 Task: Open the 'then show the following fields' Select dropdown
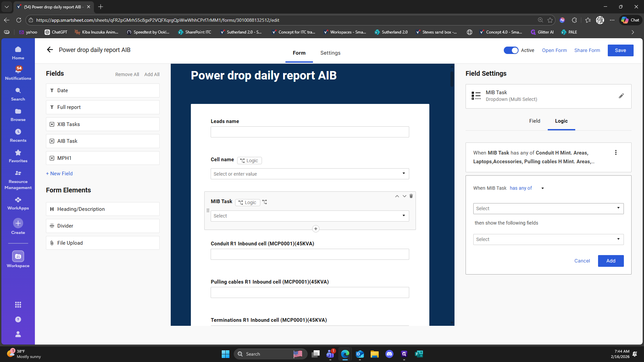coord(548,239)
